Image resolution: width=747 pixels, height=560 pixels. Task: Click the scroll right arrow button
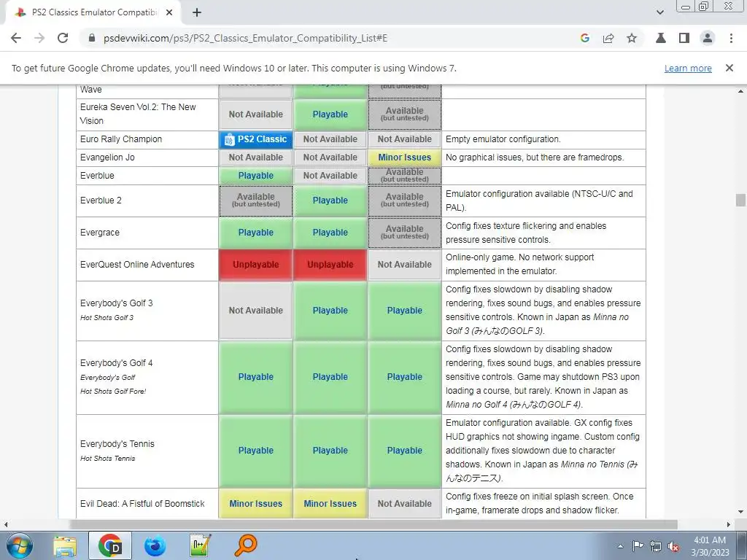(x=729, y=524)
